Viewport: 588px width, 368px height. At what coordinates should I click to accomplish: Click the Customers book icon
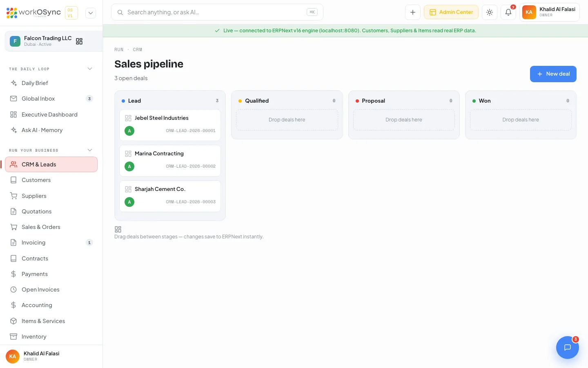click(13, 180)
